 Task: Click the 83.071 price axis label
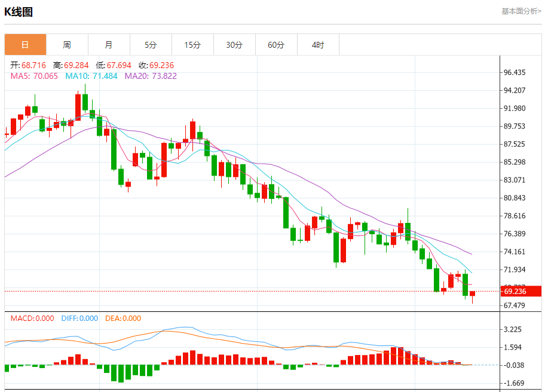pyautogui.click(x=515, y=180)
